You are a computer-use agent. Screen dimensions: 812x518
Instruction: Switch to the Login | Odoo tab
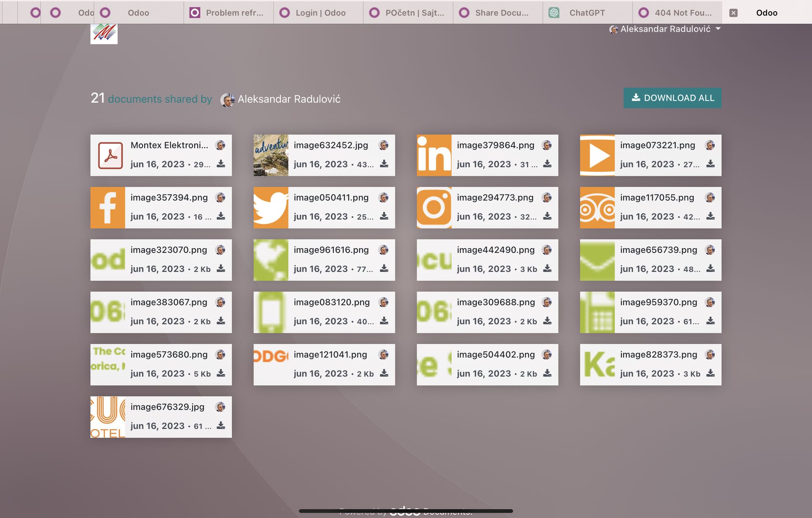[318, 13]
